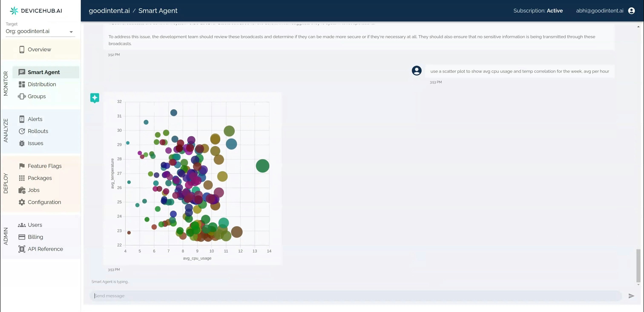
Task: Click the Feature Flags flag icon
Action: point(22,166)
